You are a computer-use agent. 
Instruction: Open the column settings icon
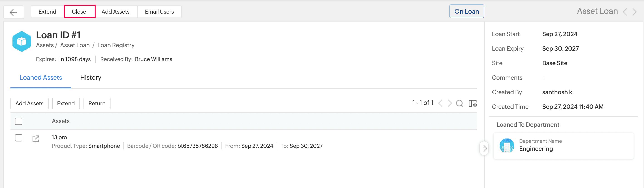[x=472, y=103]
